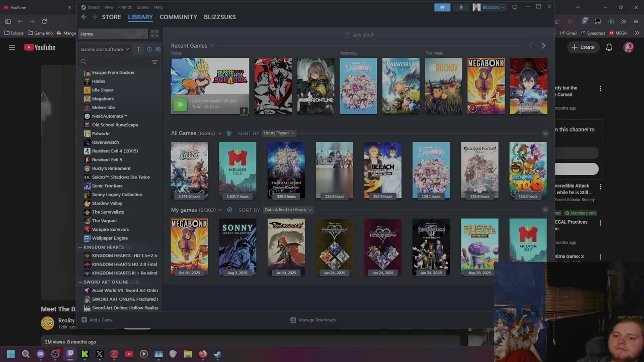This screenshot has height=362, width=644.
Task: Open Palworld tile in Recent Games
Action: click(x=401, y=86)
